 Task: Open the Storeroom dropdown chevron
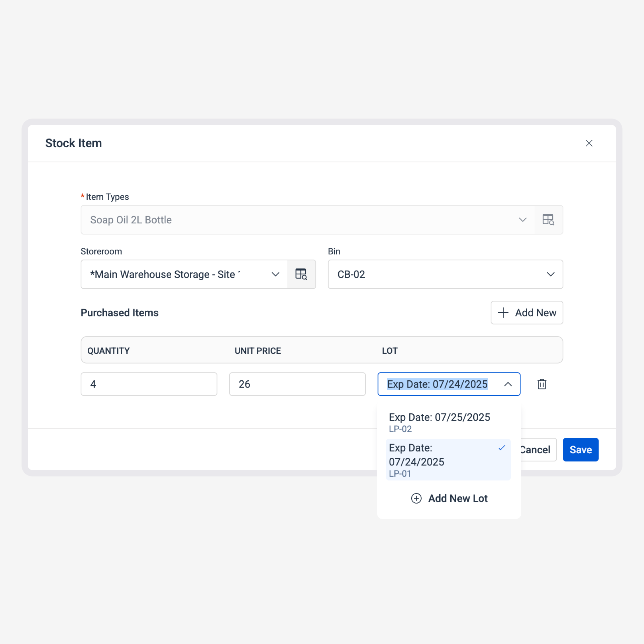click(275, 274)
